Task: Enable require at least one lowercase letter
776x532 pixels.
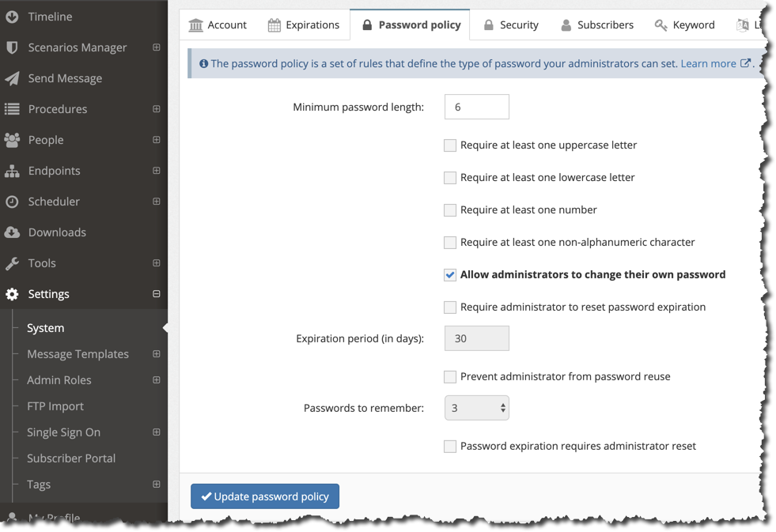Action: tap(450, 178)
